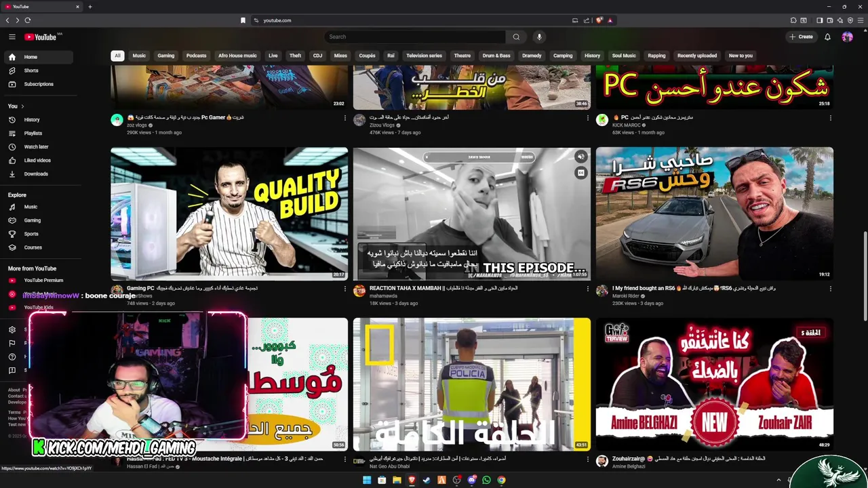Screen dimensions: 868x488
Task: Unmute the previewing REACTION TAHA video
Action: point(580,157)
